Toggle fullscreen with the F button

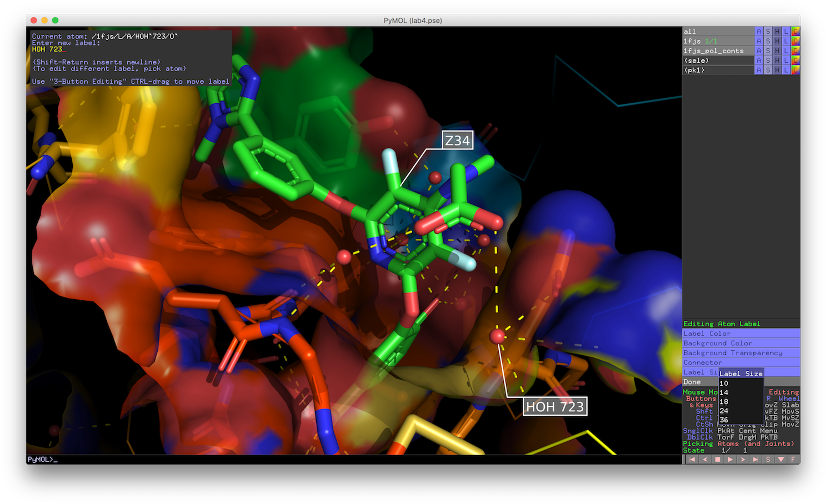pos(793,459)
